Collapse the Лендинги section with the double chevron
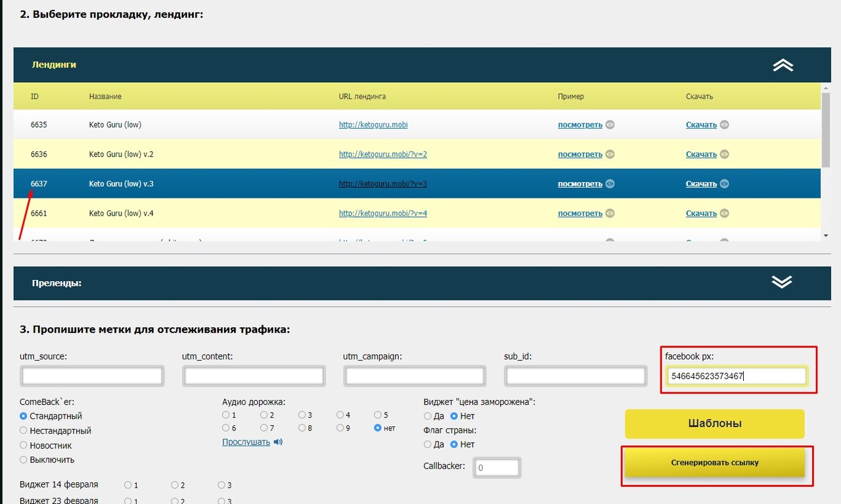Image resolution: width=841 pixels, height=504 pixels. (783, 65)
